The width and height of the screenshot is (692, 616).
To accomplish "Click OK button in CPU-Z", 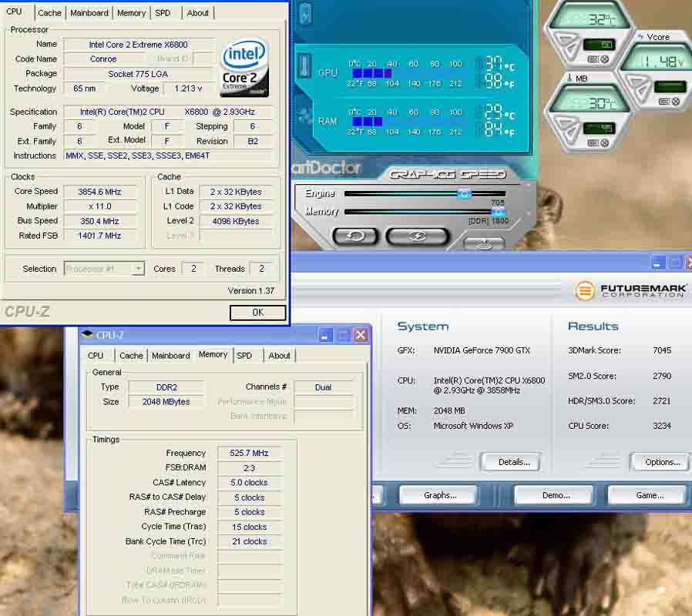I will click(x=257, y=313).
